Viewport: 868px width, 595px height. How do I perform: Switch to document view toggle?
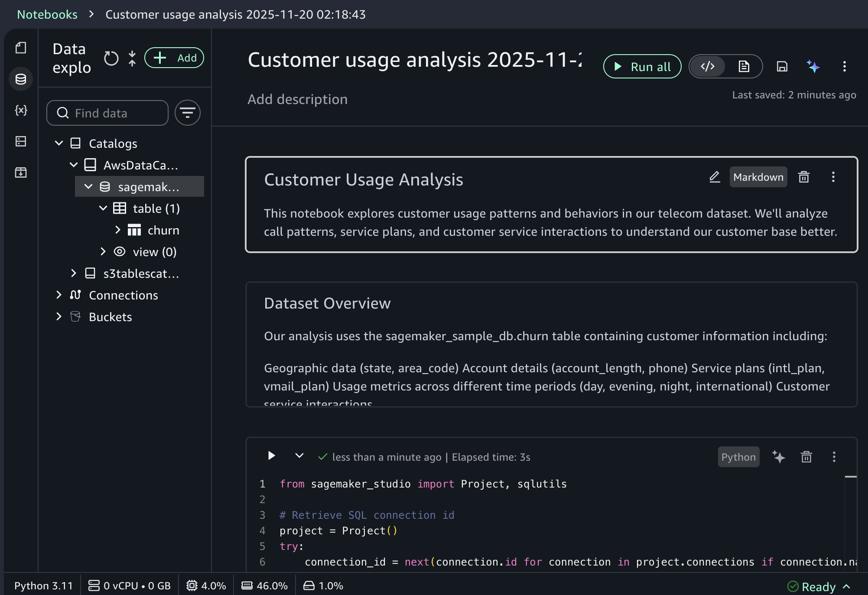(744, 66)
